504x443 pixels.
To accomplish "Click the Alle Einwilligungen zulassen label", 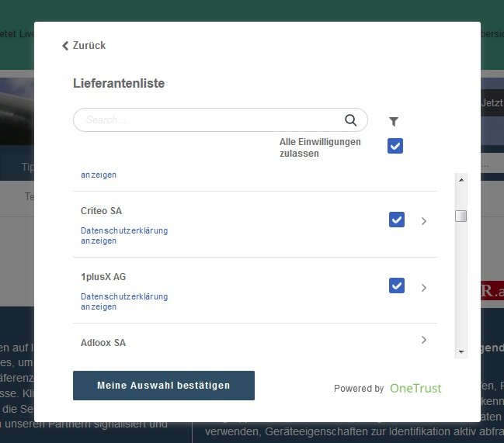I will (320, 147).
